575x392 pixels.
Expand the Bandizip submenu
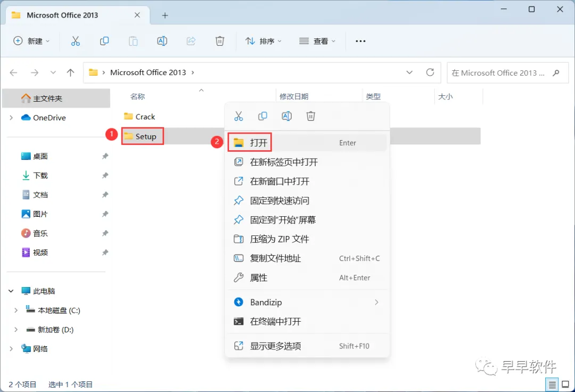pyautogui.click(x=376, y=302)
